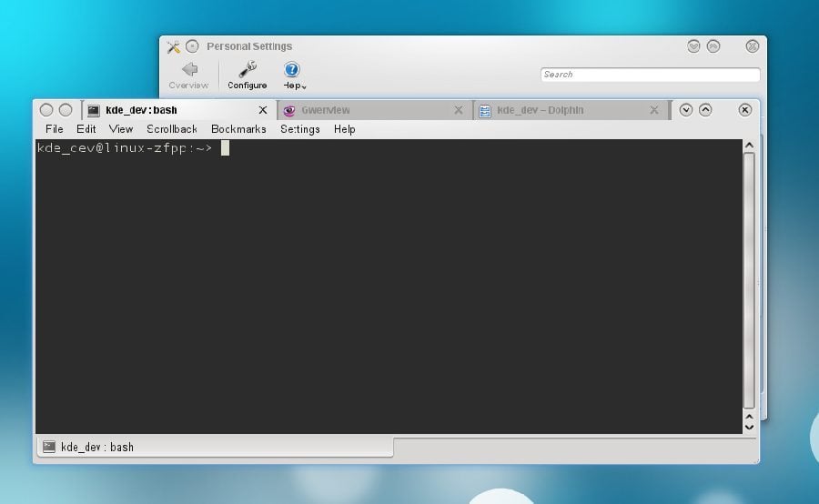819x504 pixels.
Task: Close the kde_dev – Dolphin window tab
Action: 654,111
